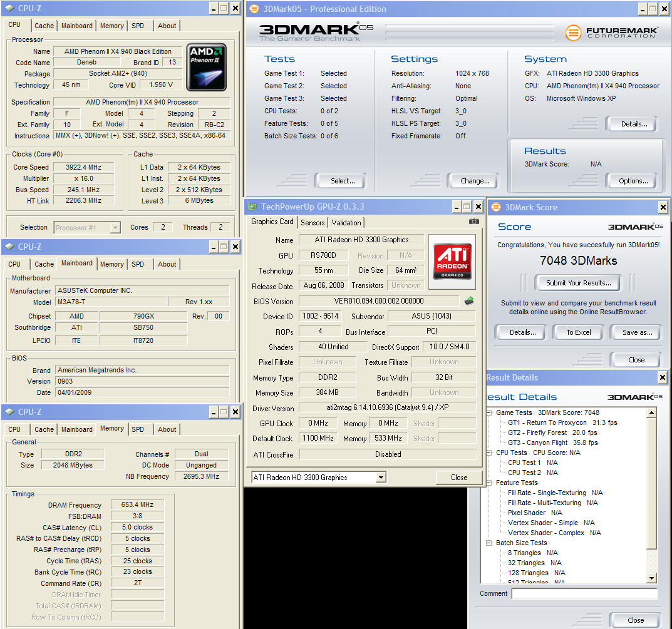The width and height of the screenshot is (672, 629).
Task: Click the GPU-Z BIOS save chip icon
Action: (469, 301)
